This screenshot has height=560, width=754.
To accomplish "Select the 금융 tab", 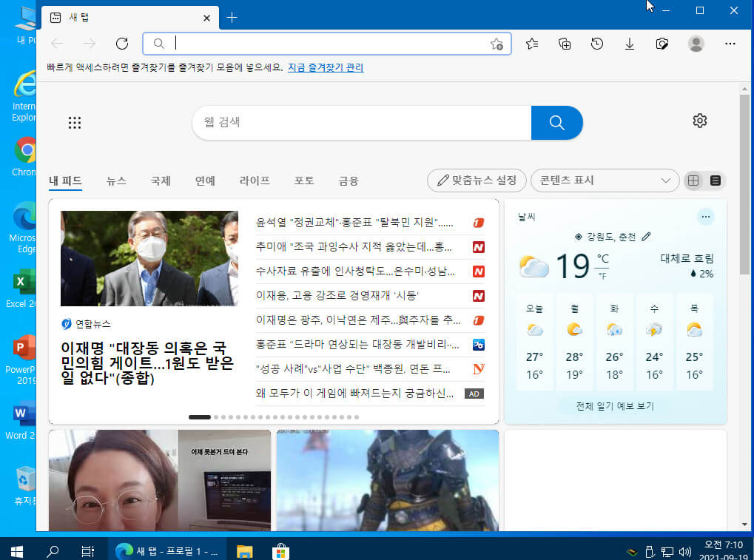I will [349, 181].
